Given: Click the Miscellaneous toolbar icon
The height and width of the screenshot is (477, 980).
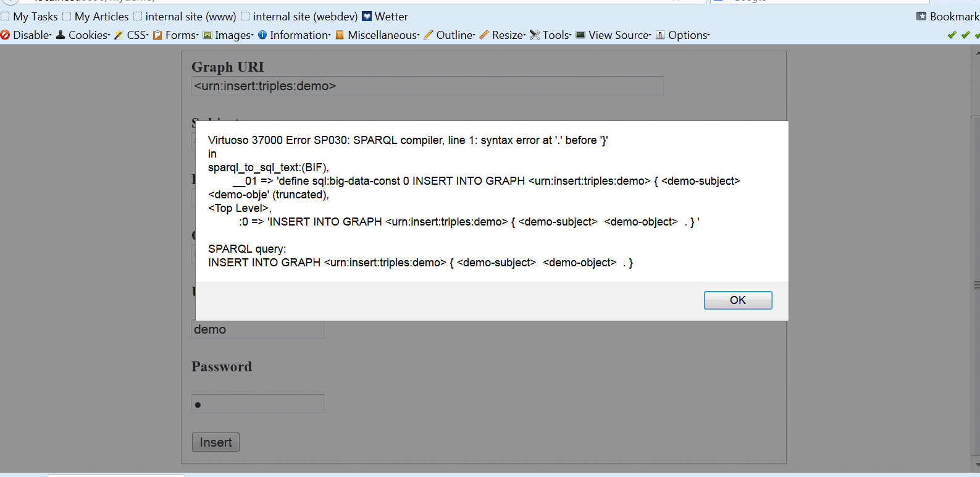Looking at the screenshot, I should [x=340, y=35].
